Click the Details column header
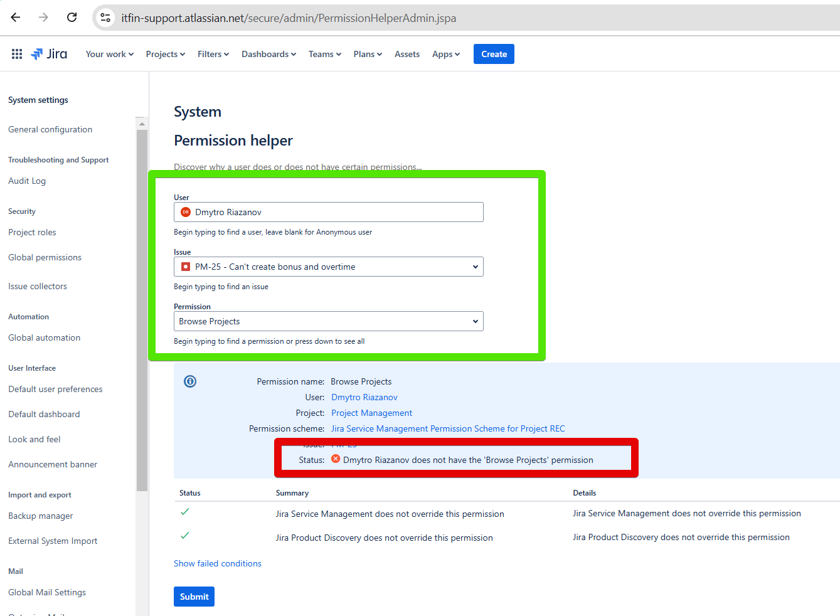Screen dimensions: 840x616 coord(585,493)
